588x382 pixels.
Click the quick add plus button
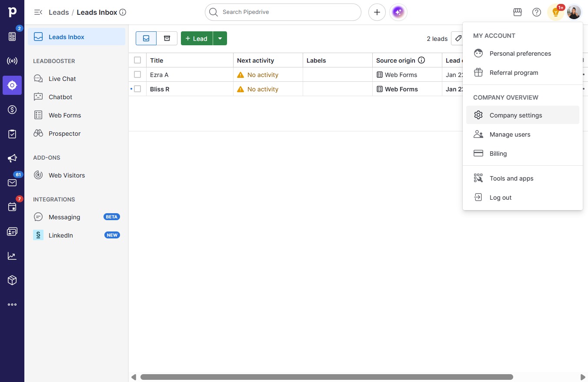(x=377, y=12)
